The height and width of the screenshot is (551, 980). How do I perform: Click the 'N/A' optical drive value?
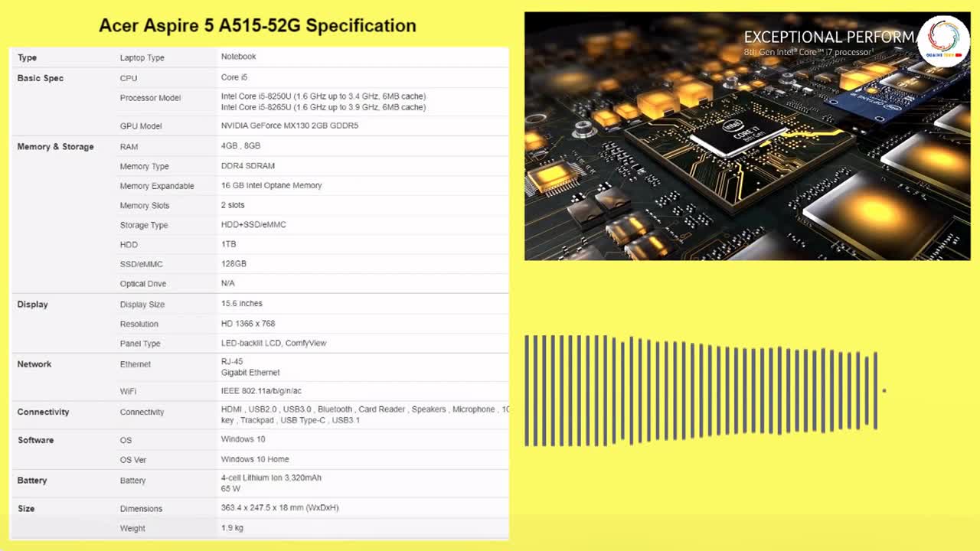[227, 283]
